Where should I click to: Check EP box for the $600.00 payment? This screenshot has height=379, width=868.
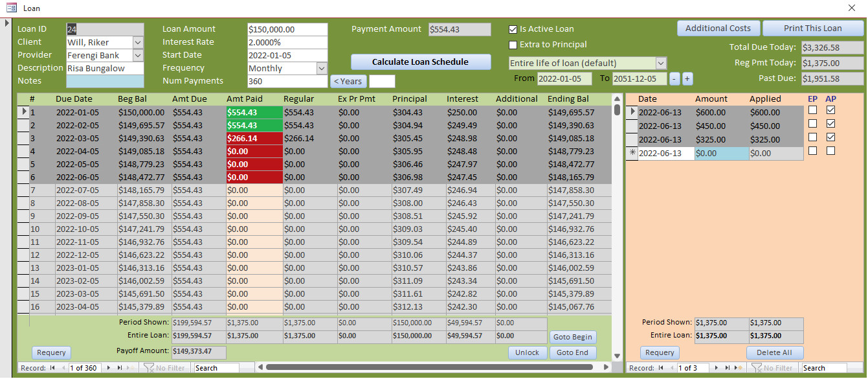(812, 111)
